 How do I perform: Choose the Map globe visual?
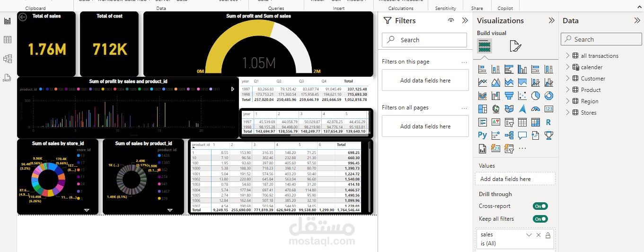click(x=496, y=109)
